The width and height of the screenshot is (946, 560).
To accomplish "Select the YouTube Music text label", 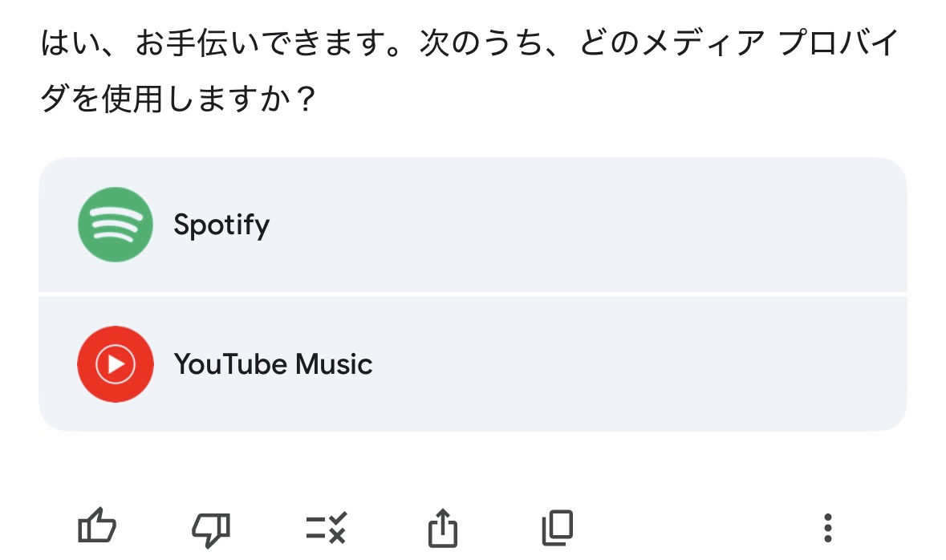I will pos(273,365).
